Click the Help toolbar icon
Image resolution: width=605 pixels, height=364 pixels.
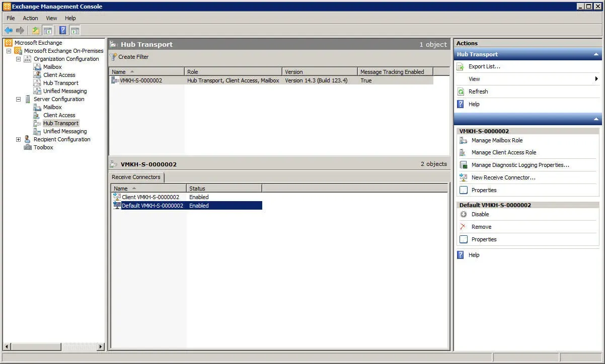(63, 30)
